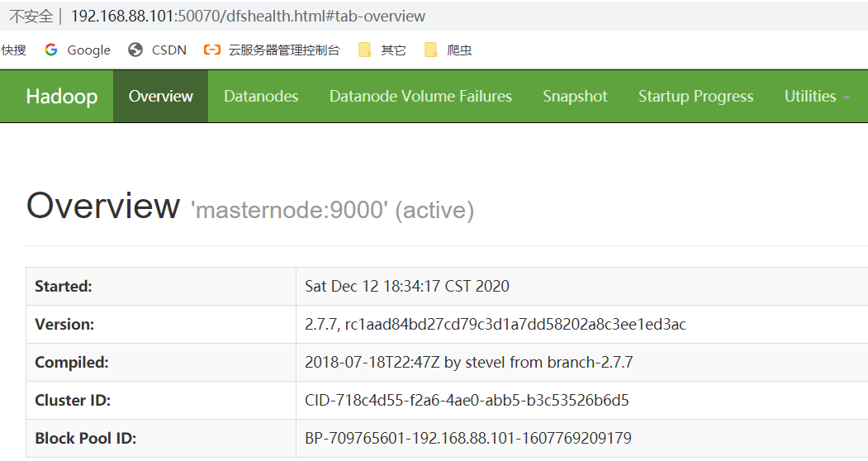Click the Block Pool ID: label cell
This screenshot has width=868, height=461.
(161, 439)
